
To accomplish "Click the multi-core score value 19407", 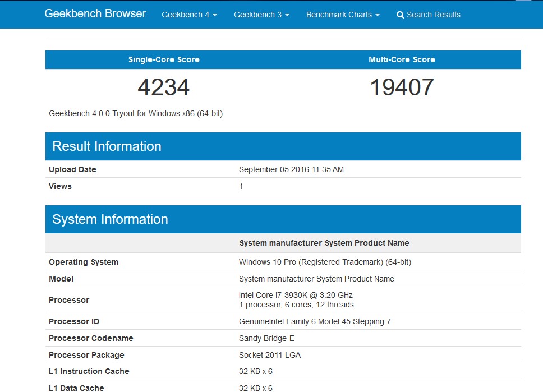I will [402, 87].
